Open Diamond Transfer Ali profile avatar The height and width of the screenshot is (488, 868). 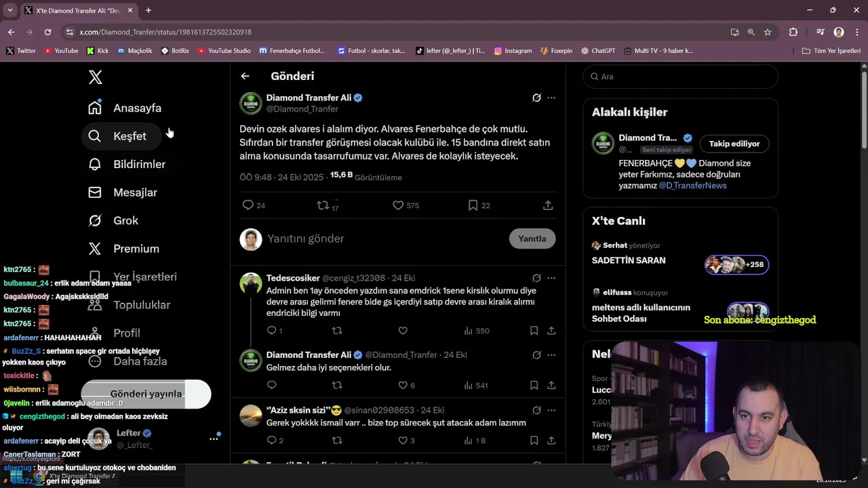251,103
